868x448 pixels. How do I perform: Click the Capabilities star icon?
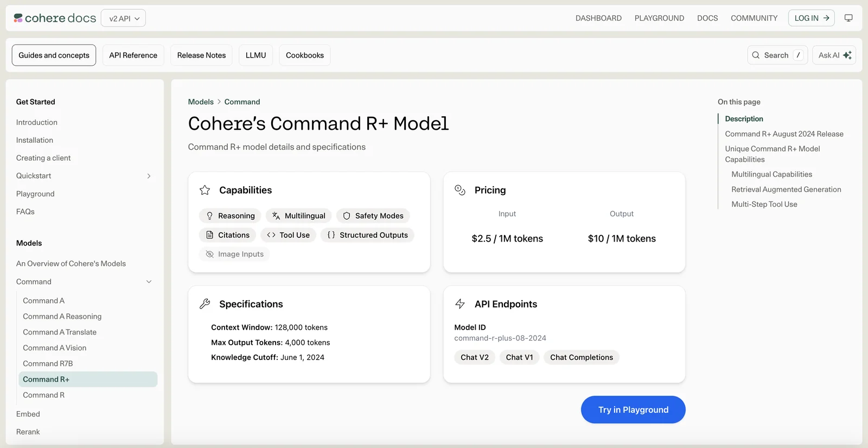click(205, 190)
